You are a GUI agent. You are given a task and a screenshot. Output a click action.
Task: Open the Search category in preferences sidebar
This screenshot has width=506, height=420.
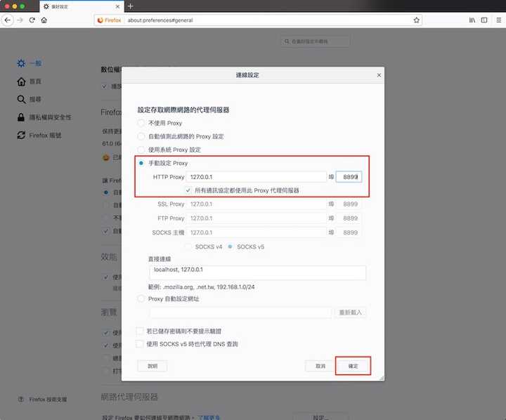[29, 99]
